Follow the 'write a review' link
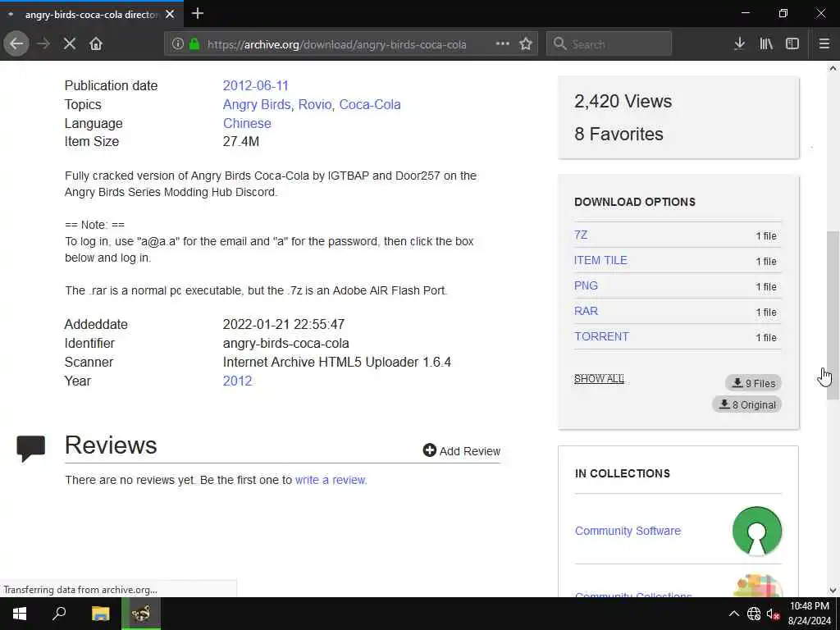This screenshot has width=840, height=630. point(331,480)
